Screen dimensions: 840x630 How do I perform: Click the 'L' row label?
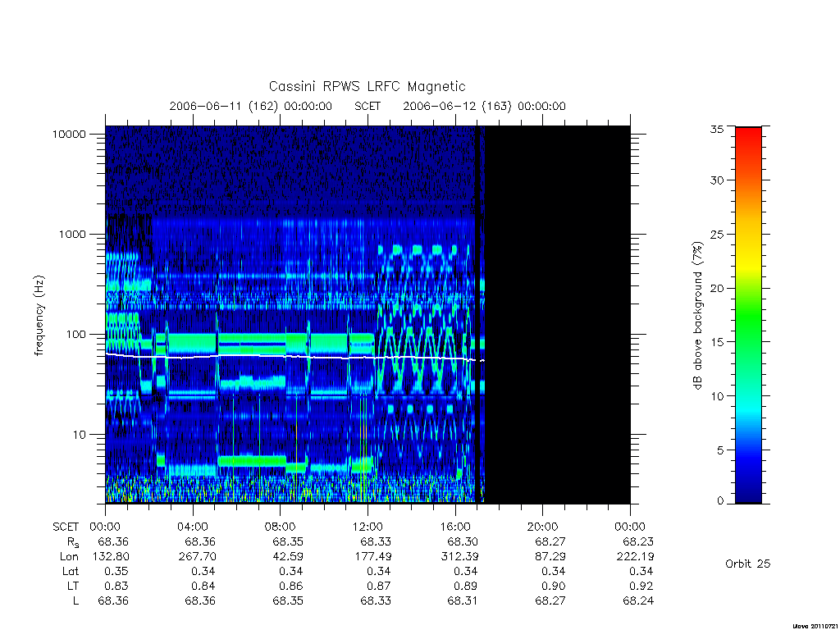pos(76,601)
